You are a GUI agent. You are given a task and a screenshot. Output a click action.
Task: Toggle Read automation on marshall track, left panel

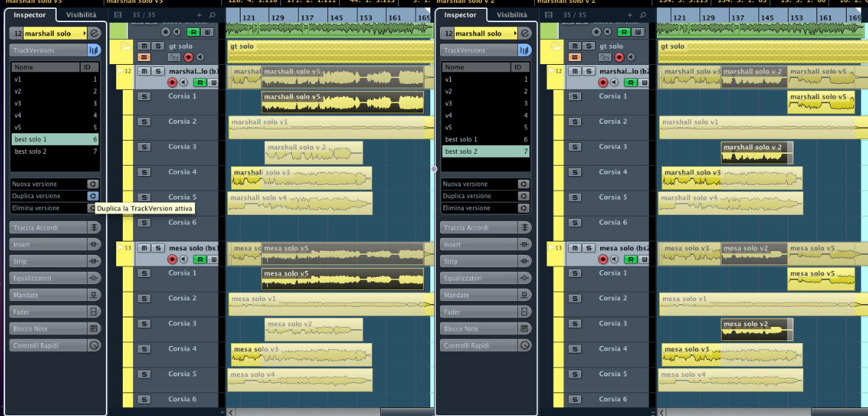tap(200, 82)
